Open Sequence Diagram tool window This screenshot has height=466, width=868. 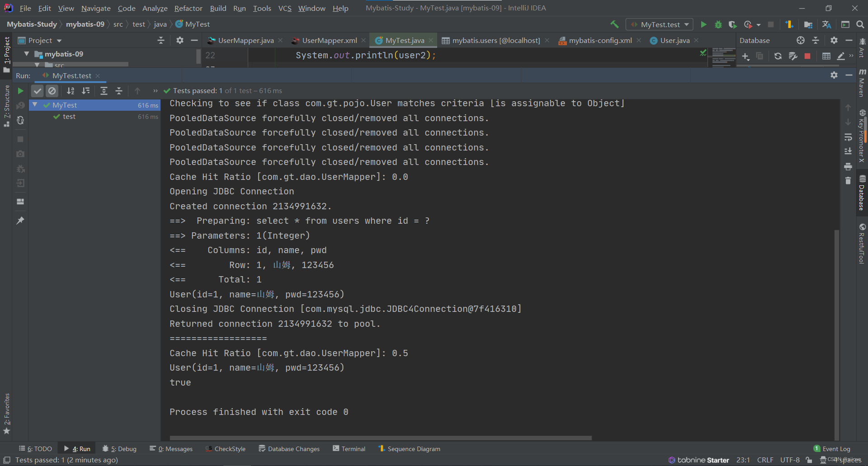[410, 449]
